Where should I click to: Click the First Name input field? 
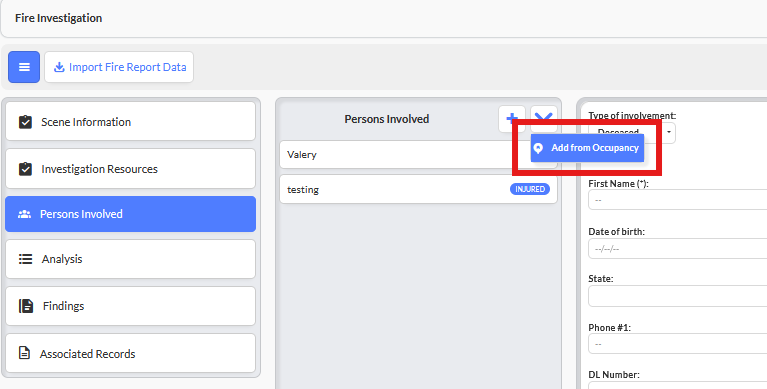pos(677,200)
